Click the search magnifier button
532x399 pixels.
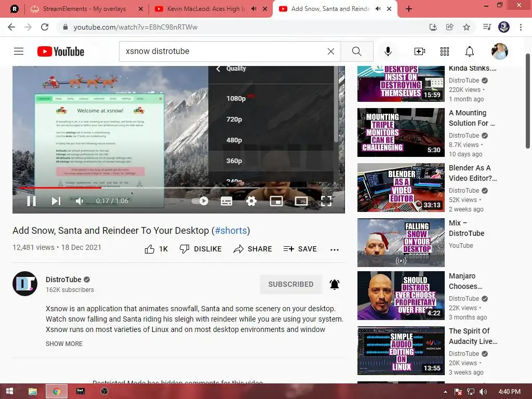coord(356,51)
